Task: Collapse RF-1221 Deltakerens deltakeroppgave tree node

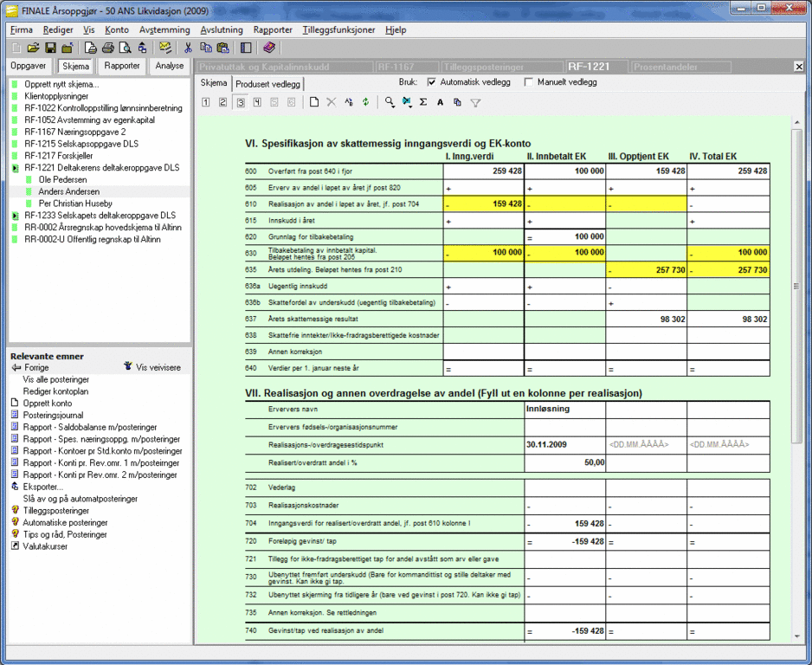Action: [15, 168]
